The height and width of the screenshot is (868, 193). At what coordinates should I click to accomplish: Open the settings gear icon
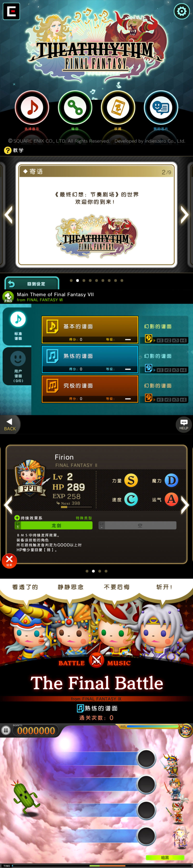[181, 12]
